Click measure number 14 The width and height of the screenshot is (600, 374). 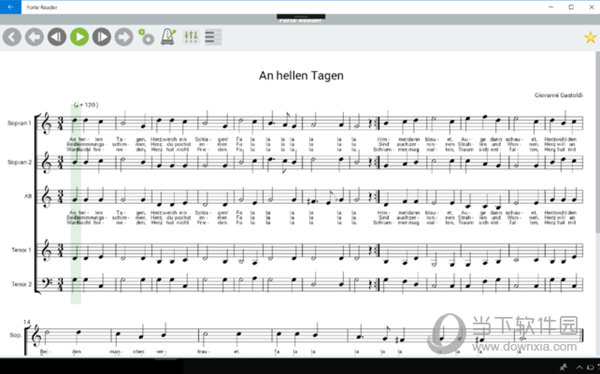[x=27, y=322]
